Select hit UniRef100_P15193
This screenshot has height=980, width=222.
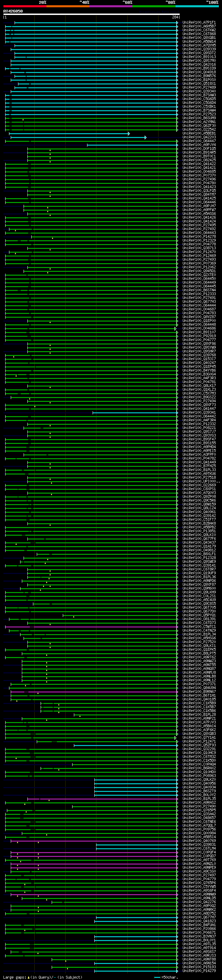pos(199,967)
